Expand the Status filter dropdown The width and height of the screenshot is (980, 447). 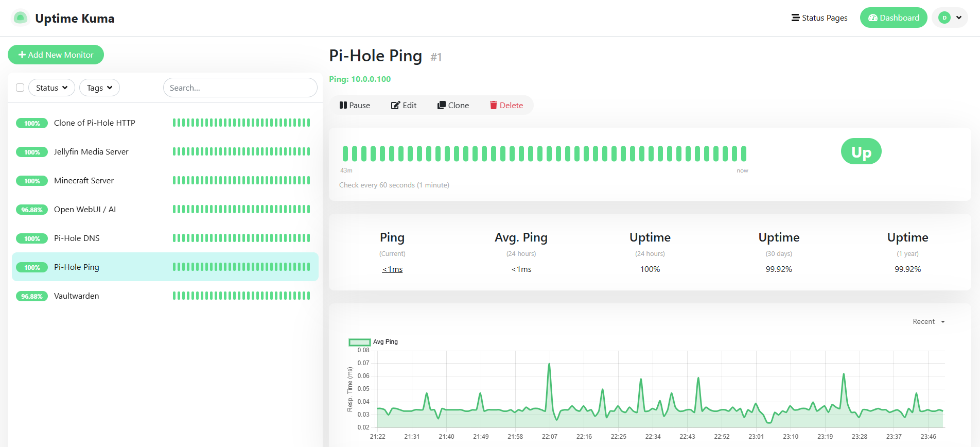(x=51, y=88)
